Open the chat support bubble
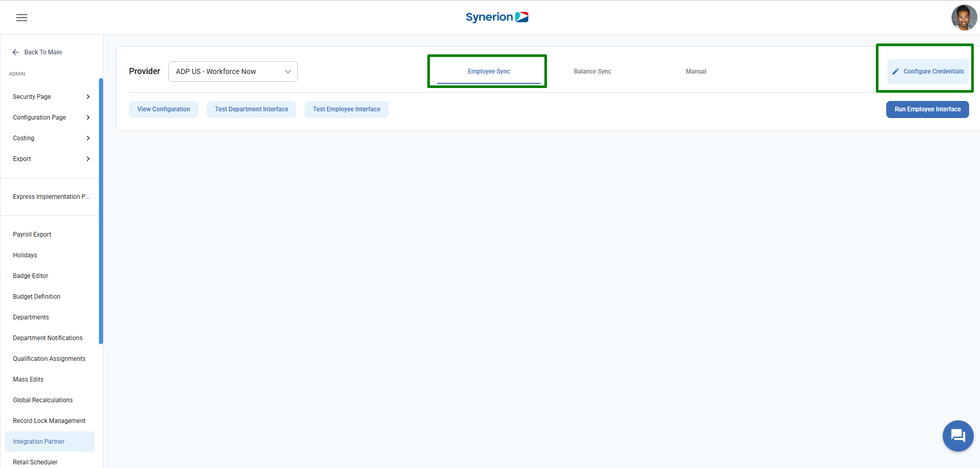This screenshot has height=468, width=980. (x=958, y=436)
